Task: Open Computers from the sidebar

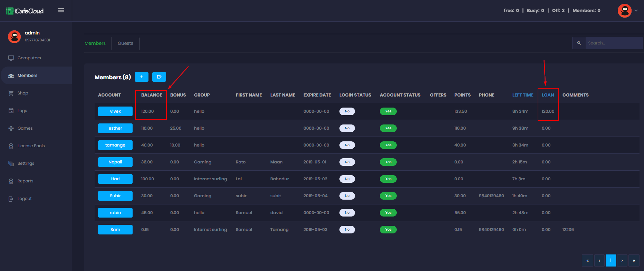Action: tap(29, 58)
